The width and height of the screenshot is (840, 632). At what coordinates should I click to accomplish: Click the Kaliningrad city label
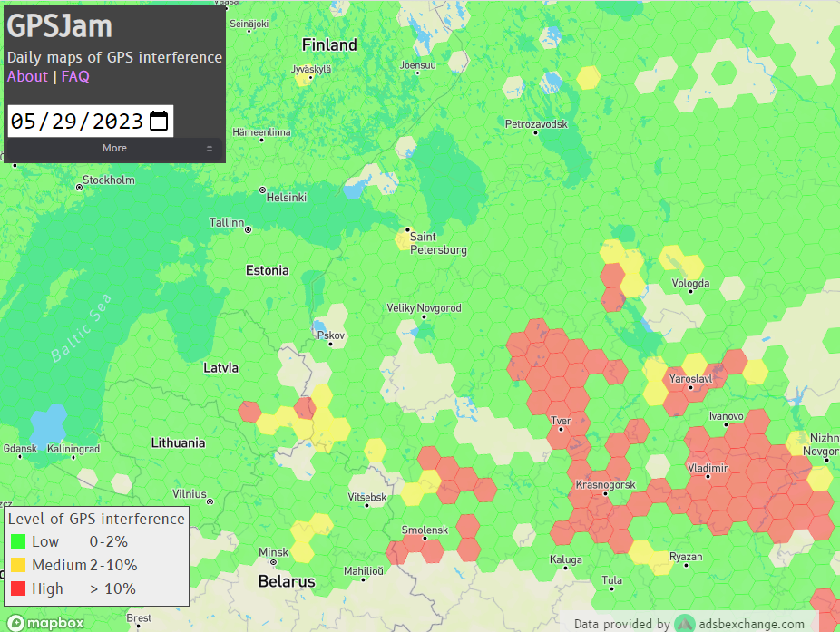(x=73, y=449)
